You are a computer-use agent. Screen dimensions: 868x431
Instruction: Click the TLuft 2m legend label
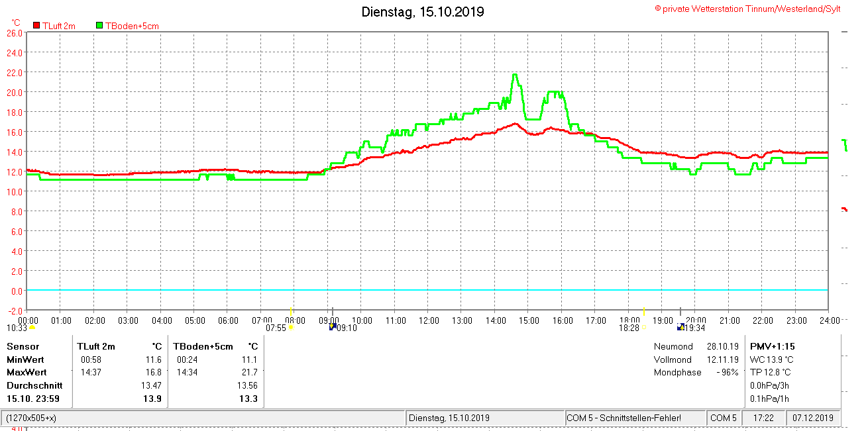click(x=59, y=26)
